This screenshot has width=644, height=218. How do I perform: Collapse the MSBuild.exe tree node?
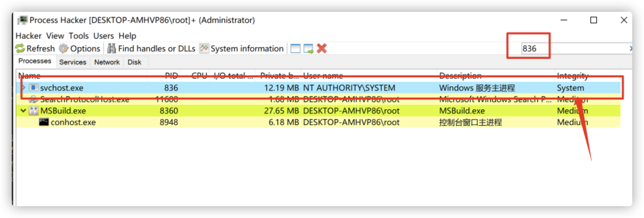pyautogui.click(x=23, y=111)
